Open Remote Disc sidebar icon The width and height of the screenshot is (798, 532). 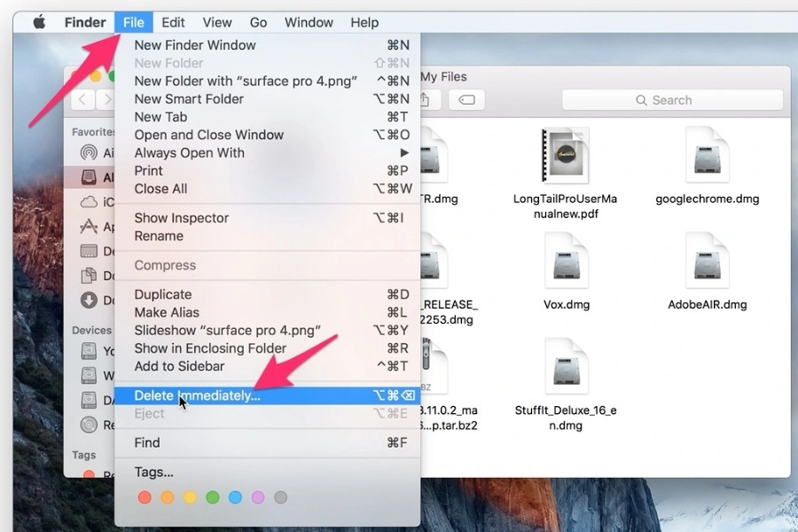click(89, 425)
